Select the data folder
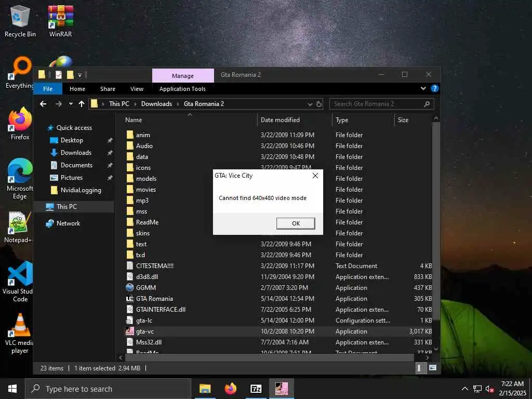Image resolution: width=532 pixels, height=399 pixels. click(x=142, y=157)
